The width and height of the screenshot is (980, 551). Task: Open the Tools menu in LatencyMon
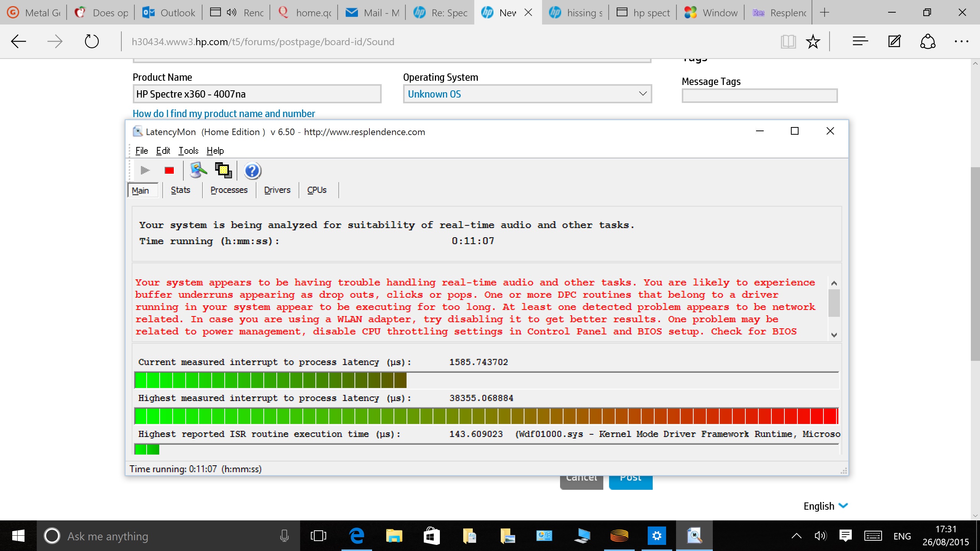tap(188, 150)
